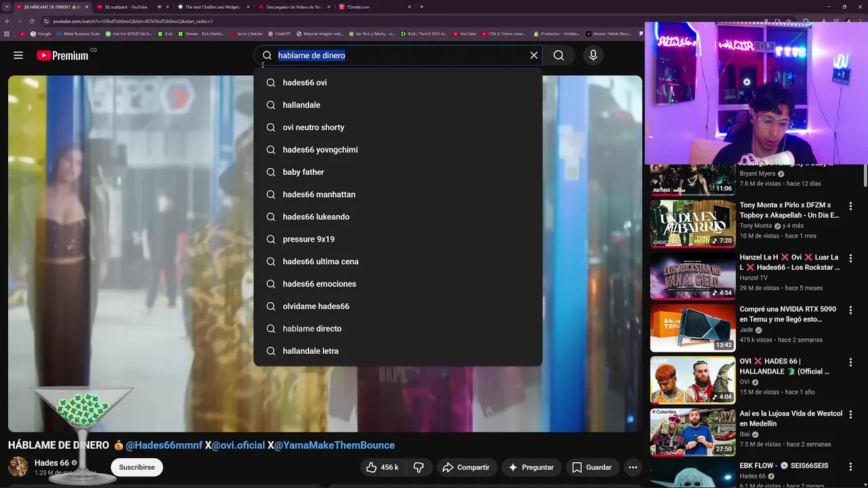Save video with the Guardar button
The height and width of the screenshot is (488, 868).
[592, 467]
